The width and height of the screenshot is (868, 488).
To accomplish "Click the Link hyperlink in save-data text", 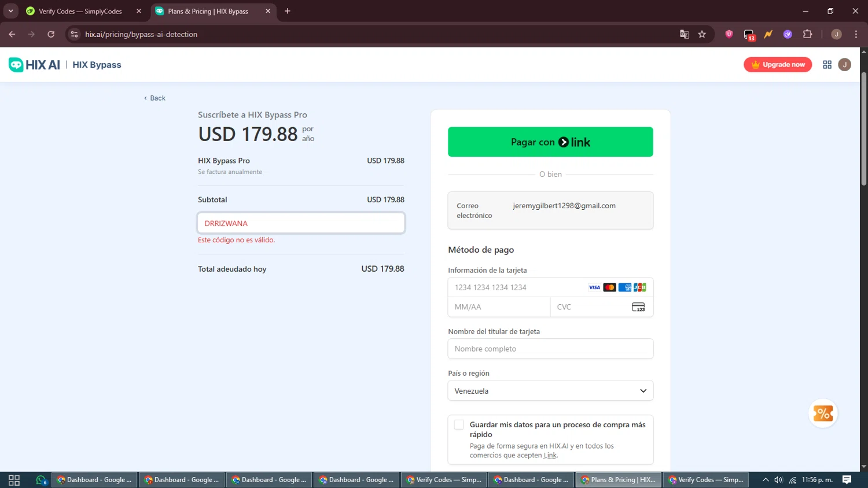I will 550,456.
